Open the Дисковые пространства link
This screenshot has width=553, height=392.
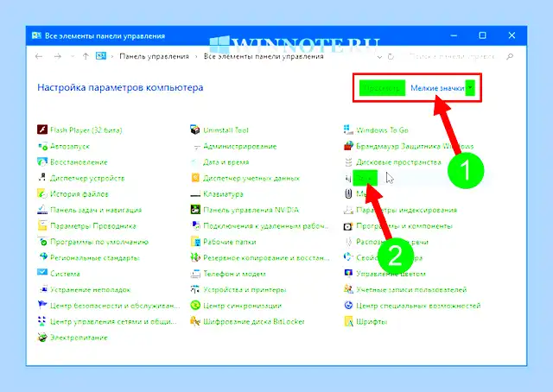coord(398,162)
